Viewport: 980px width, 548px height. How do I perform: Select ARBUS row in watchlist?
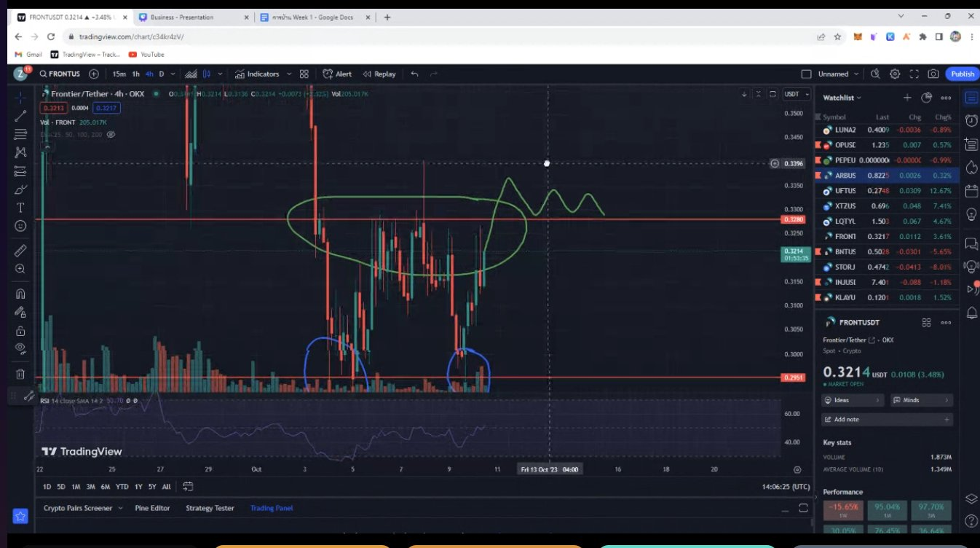pyautogui.click(x=886, y=176)
